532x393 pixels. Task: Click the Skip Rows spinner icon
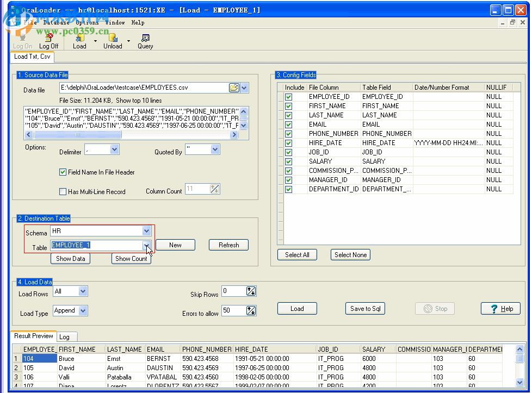click(251, 291)
